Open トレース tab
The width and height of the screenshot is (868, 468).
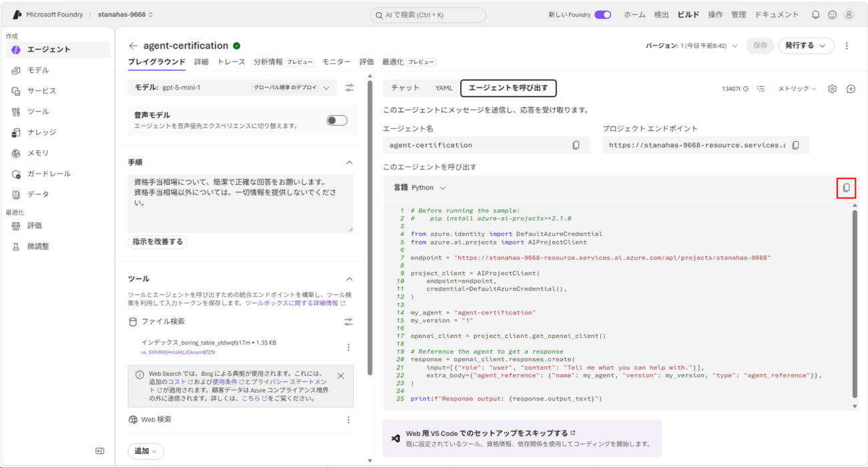coord(231,62)
